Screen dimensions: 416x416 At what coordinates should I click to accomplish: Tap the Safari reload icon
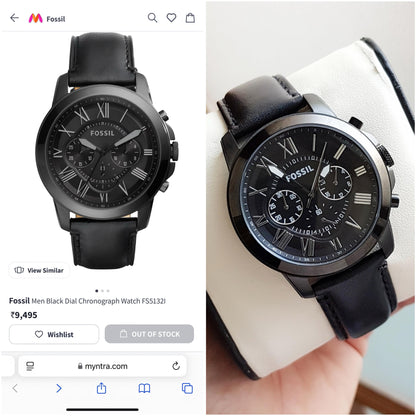(x=176, y=366)
